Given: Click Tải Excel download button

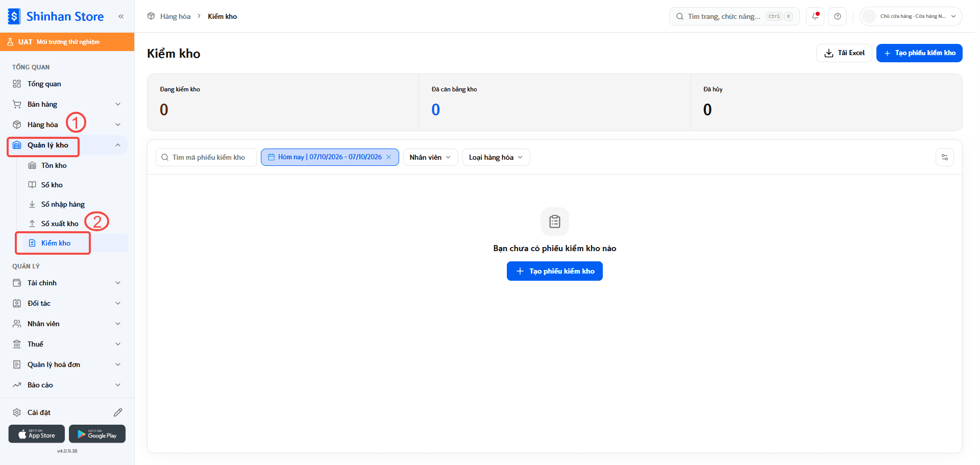Looking at the screenshot, I should [x=844, y=53].
